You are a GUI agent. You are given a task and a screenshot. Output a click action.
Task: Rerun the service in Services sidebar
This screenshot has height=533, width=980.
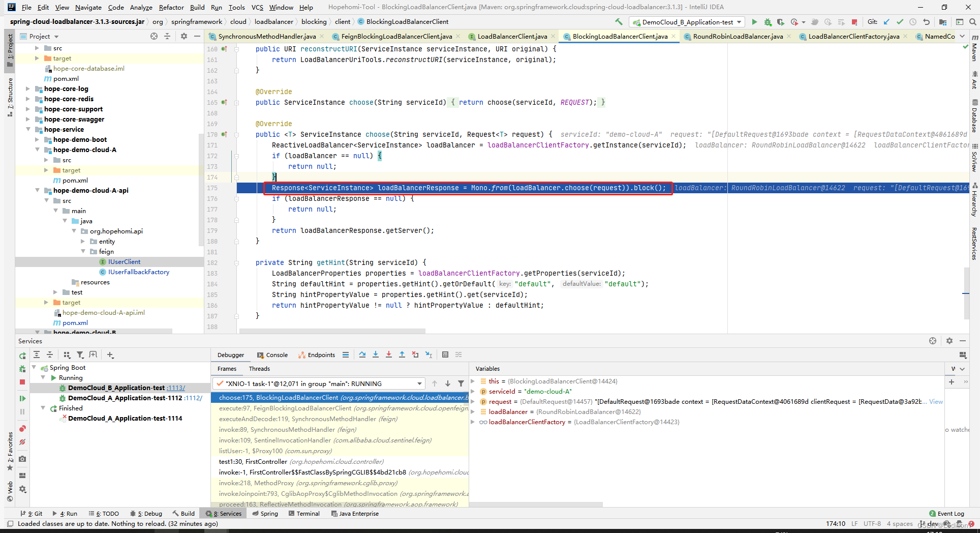22,356
